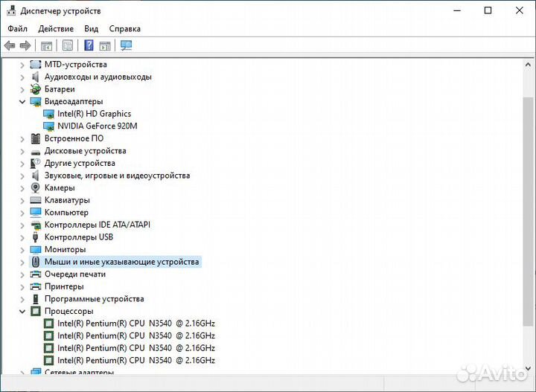Open the Файл menu
This screenshot has height=392, width=536.
17,29
